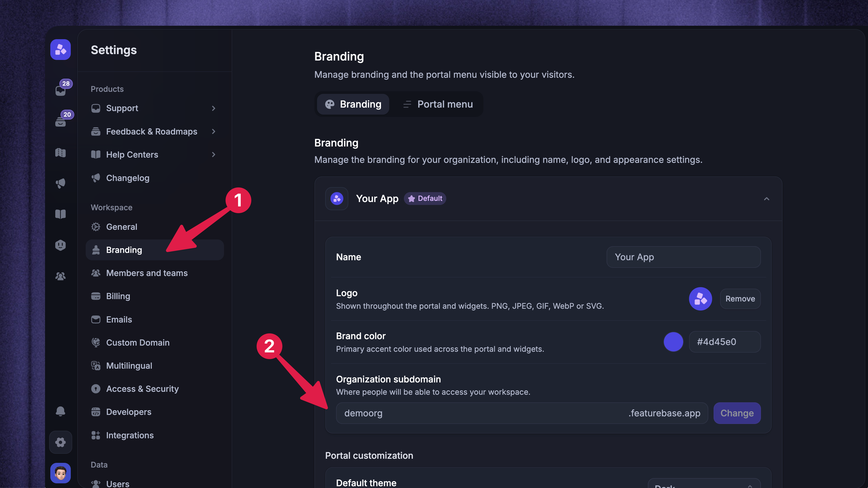
Task: Open the notifications bell icon
Action: coord(61,411)
